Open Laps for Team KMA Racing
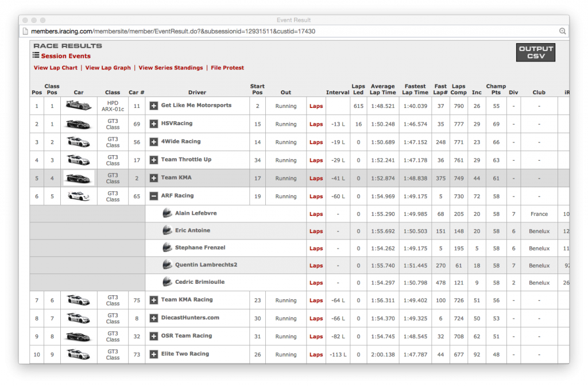 316,300
